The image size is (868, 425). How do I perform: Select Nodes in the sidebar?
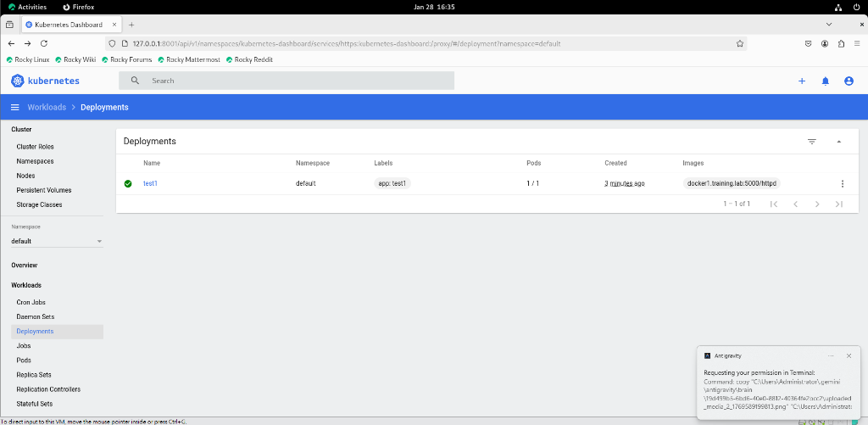point(25,176)
